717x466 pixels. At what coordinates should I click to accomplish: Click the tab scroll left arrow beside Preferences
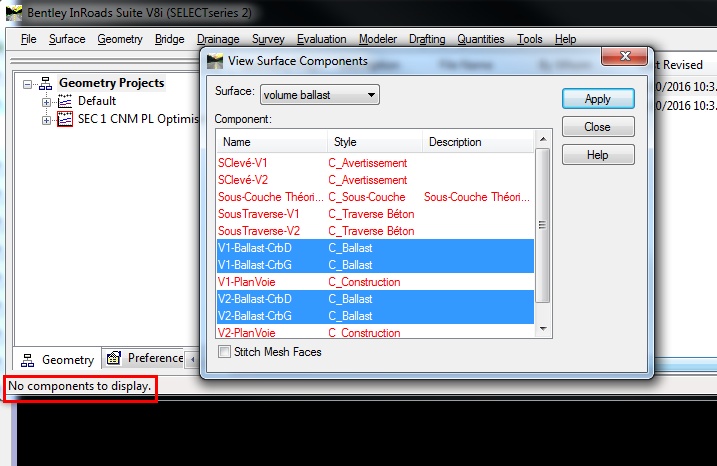193,359
